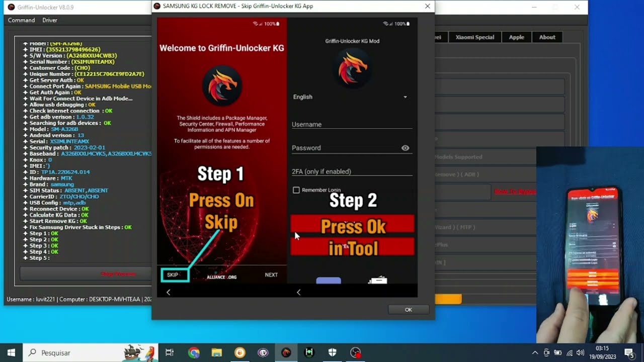The image size is (644, 362).
Task: Open Windows Security shield on taskbar
Action: point(332,352)
